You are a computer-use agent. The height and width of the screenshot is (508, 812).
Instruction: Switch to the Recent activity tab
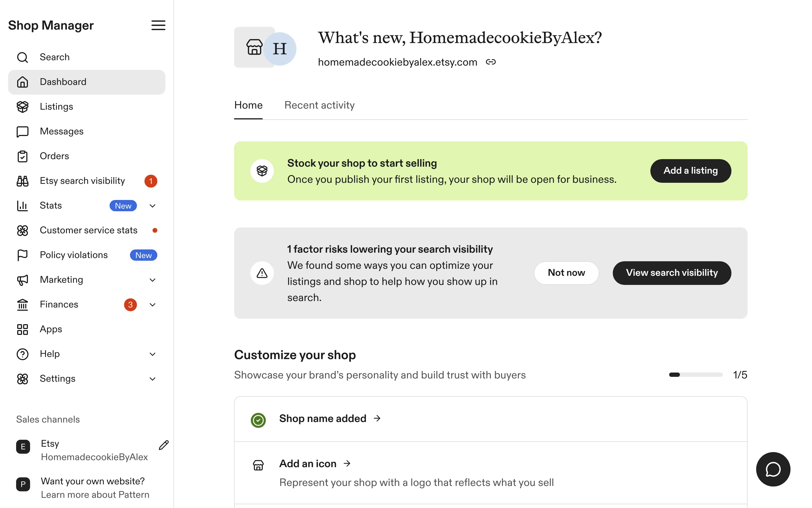[x=320, y=105]
